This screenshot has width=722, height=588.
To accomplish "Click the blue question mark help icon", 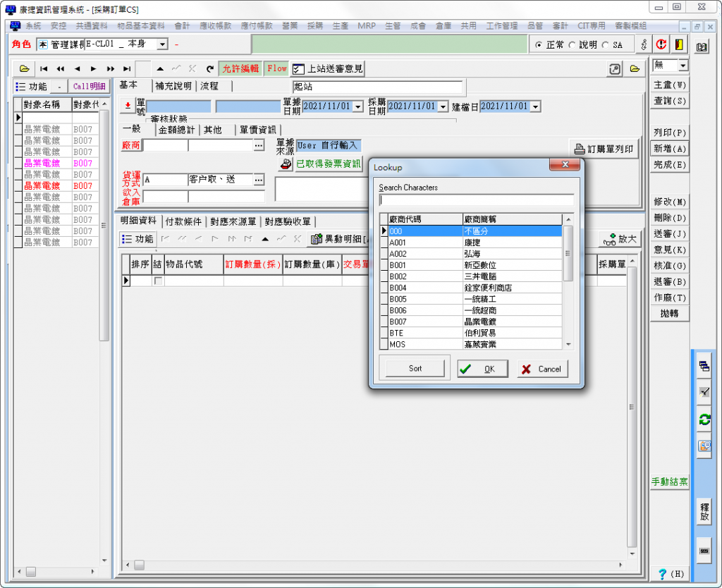I will pos(662,574).
